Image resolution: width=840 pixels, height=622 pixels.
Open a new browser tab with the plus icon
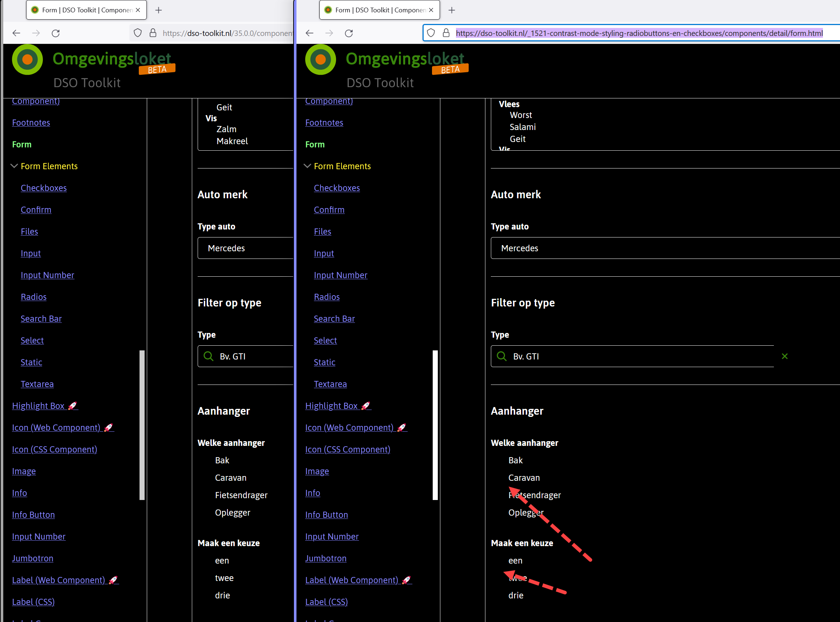(x=158, y=10)
